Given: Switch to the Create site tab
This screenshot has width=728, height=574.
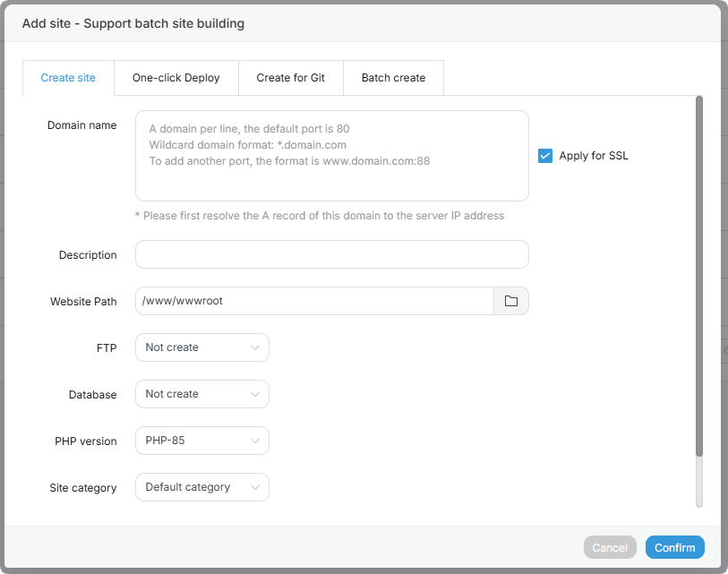Looking at the screenshot, I should [x=68, y=78].
